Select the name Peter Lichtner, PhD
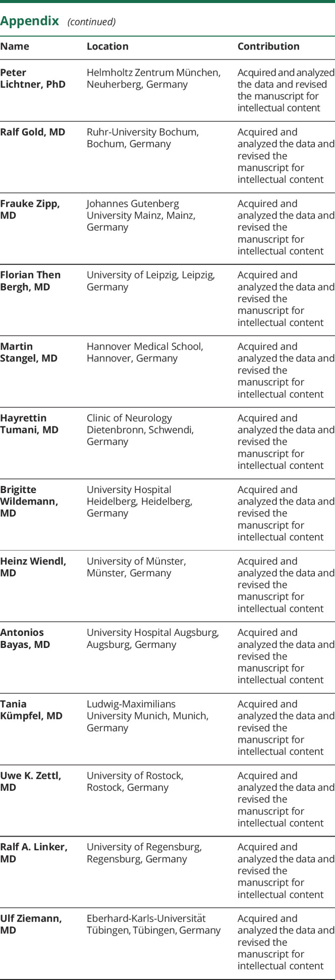The height and width of the screenshot is (980, 335). click(33, 78)
